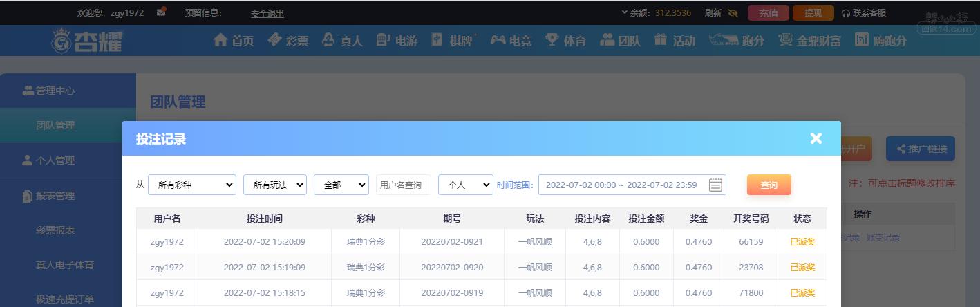Open the calendar icon in date range

(715, 185)
